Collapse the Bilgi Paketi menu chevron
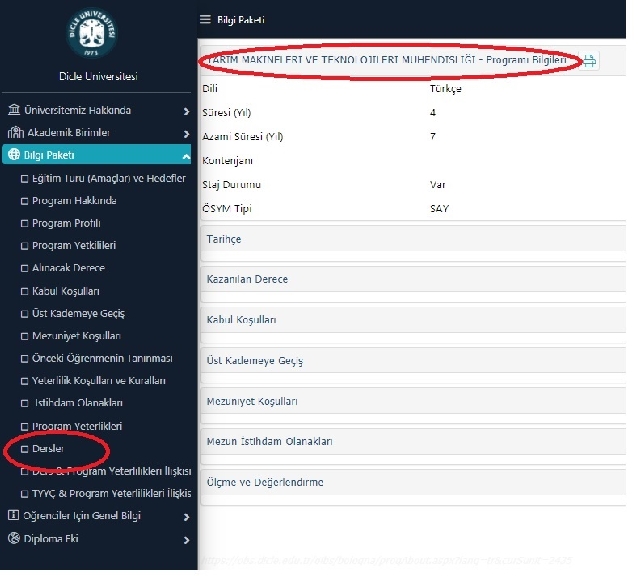This screenshot has height=576, width=640. click(x=186, y=156)
